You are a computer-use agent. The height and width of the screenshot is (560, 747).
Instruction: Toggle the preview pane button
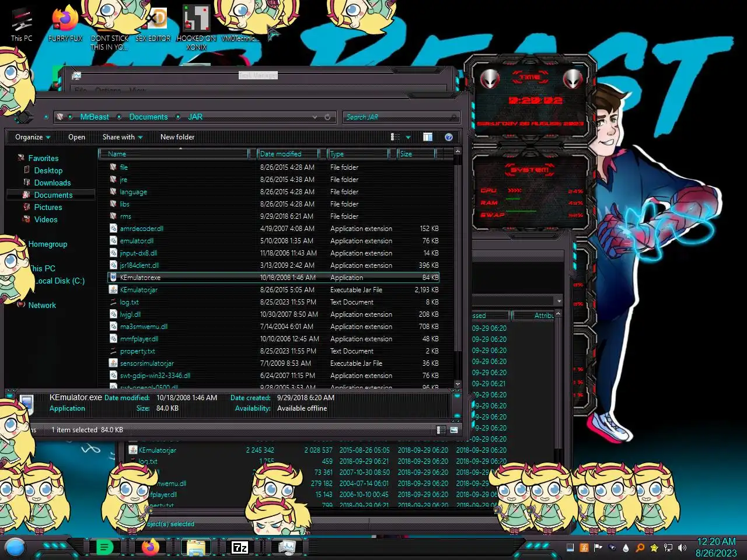[x=428, y=137]
